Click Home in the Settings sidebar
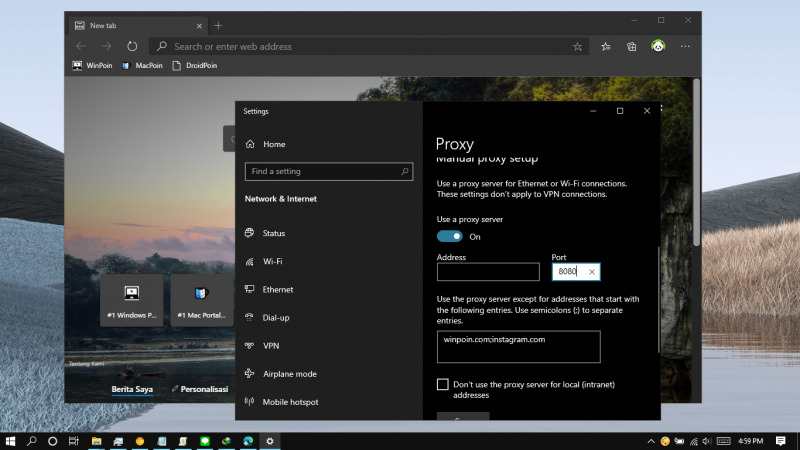The height and width of the screenshot is (450, 800). pyautogui.click(x=273, y=144)
